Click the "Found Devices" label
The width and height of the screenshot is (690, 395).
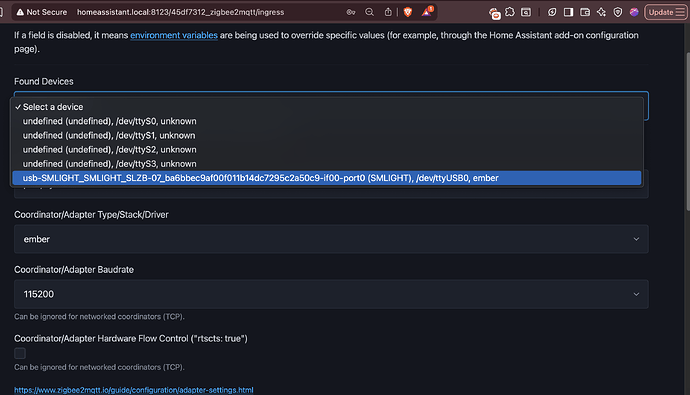[x=44, y=81]
